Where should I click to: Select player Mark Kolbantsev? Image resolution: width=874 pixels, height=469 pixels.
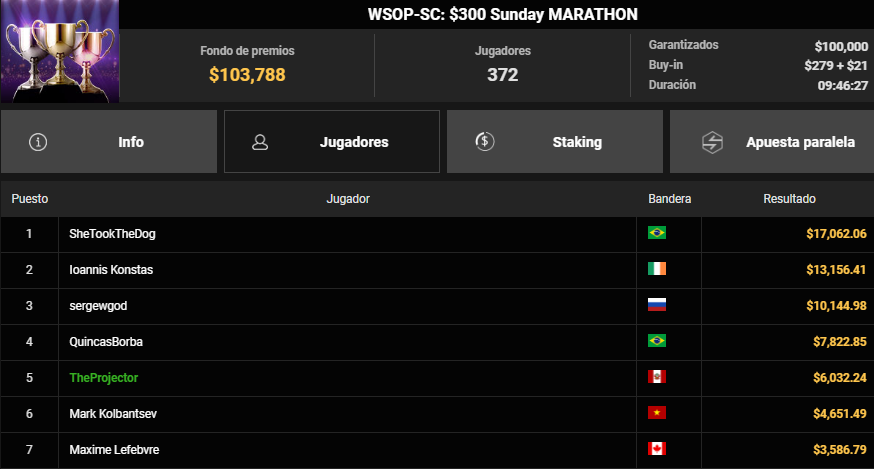pyautogui.click(x=111, y=413)
